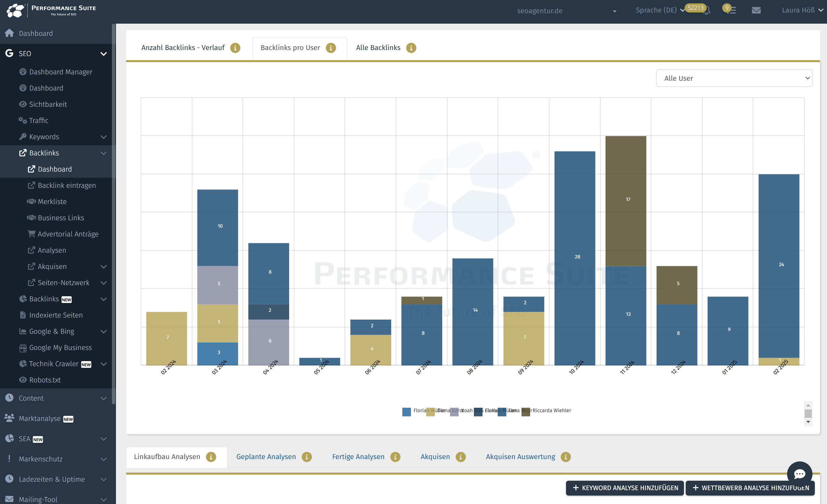Open the Alle User dropdown
This screenshot has height=504, width=827.
point(734,78)
